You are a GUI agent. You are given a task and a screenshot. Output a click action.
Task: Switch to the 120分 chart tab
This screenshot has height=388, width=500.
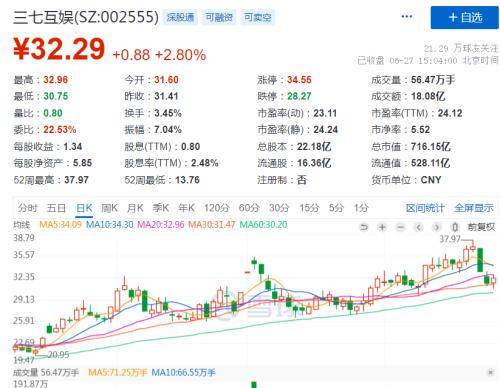tap(217, 208)
